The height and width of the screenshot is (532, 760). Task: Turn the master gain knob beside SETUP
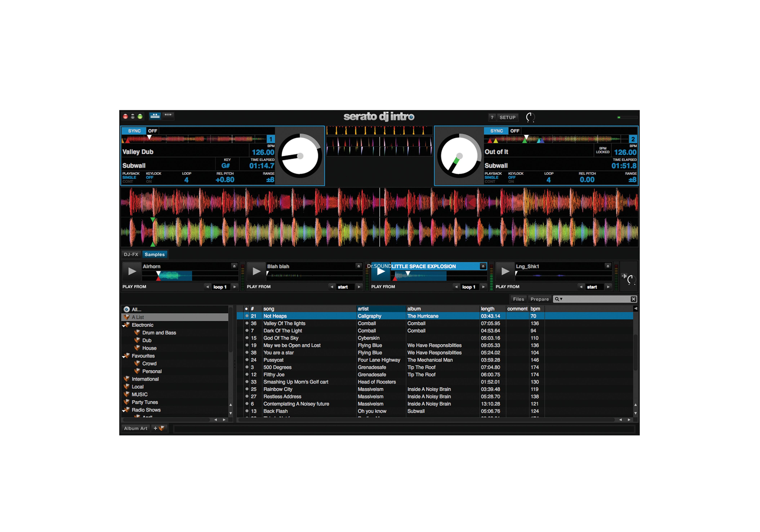tap(530, 117)
